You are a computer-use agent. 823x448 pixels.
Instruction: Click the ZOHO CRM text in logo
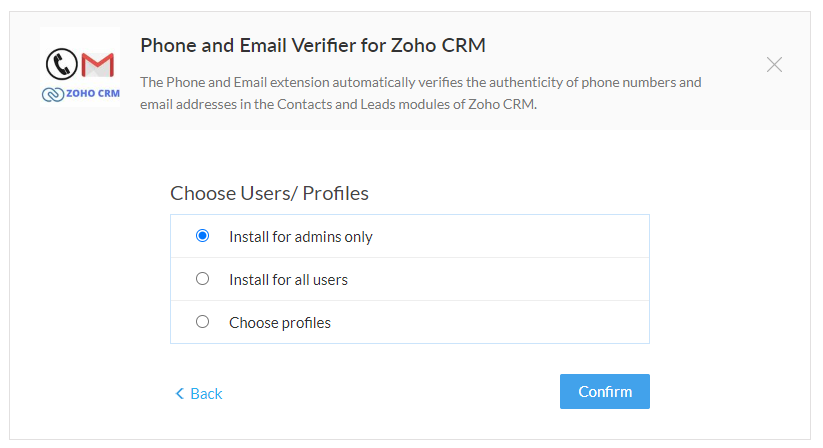click(x=93, y=93)
